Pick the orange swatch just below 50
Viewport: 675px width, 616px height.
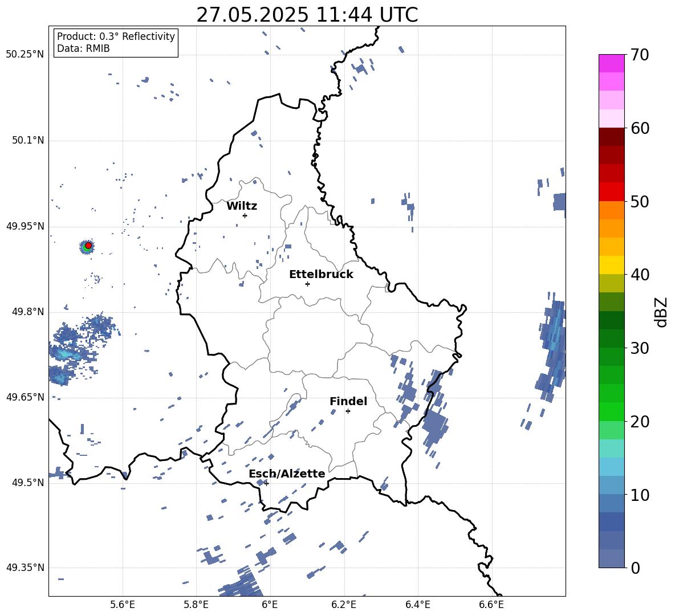(611, 210)
